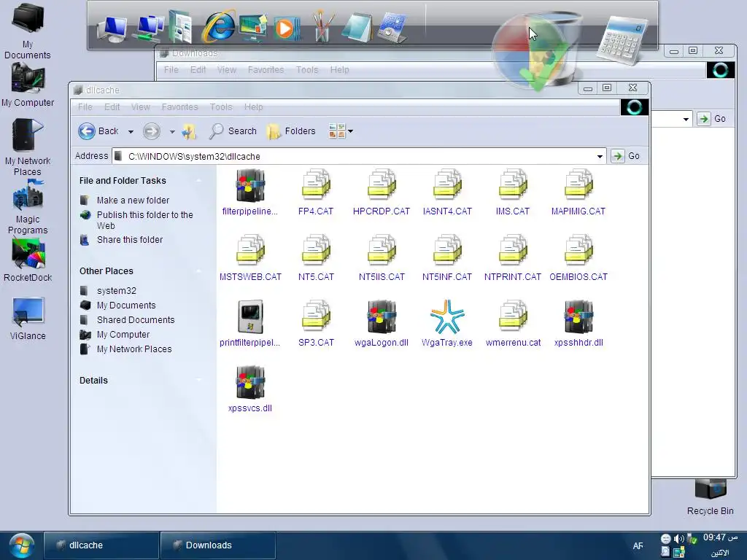Go up one folder level
747x560 pixels.
(x=189, y=131)
